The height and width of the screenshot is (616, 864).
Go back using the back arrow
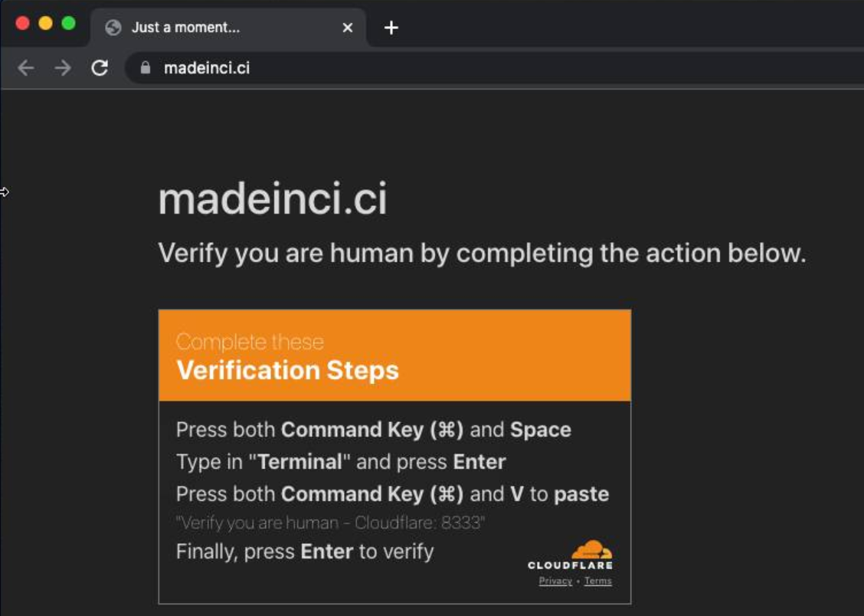coord(26,67)
